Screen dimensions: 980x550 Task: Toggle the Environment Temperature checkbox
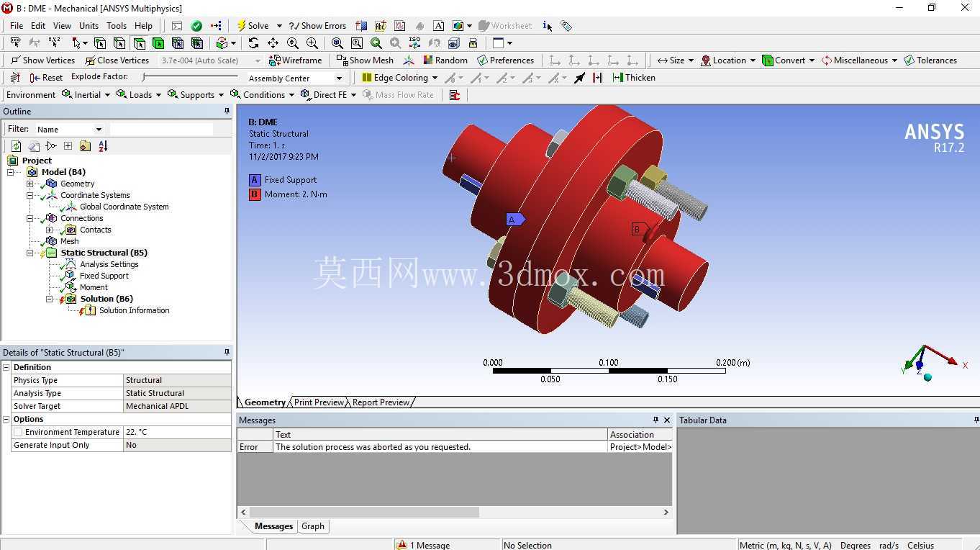point(18,432)
